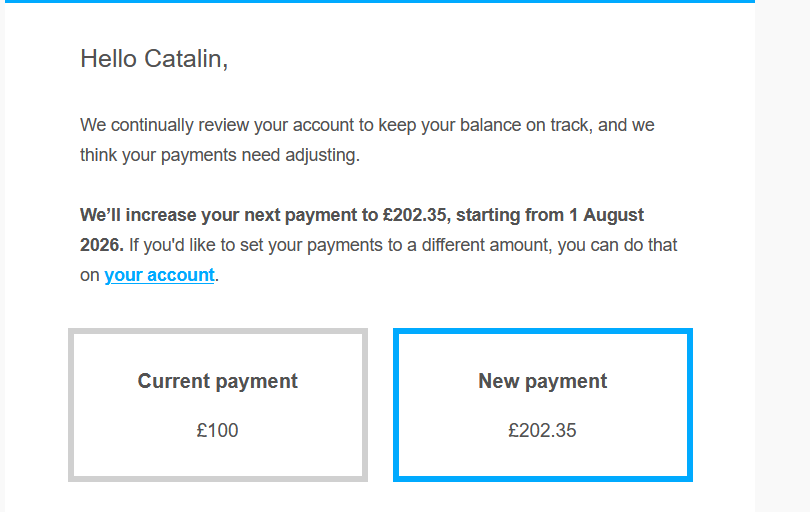The height and width of the screenshot is (512, 810).
Task: Open the 'your account' link
Action: click(159, 275)
